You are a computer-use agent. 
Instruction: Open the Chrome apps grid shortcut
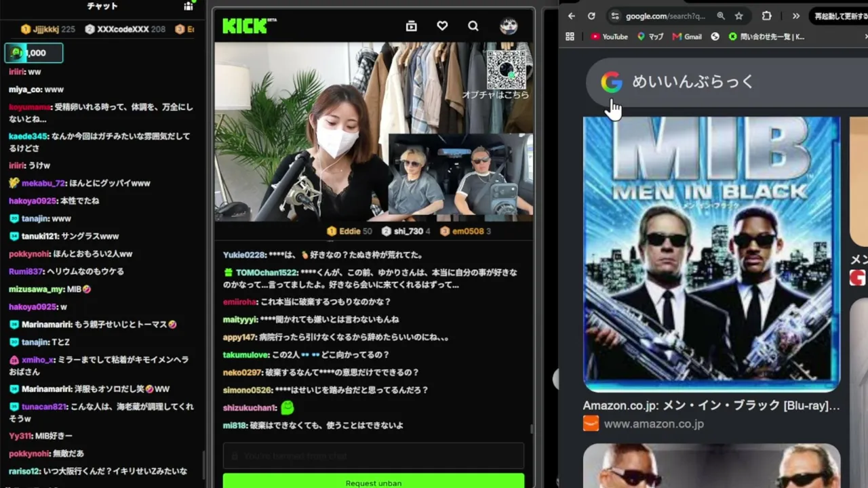(570, 37)
